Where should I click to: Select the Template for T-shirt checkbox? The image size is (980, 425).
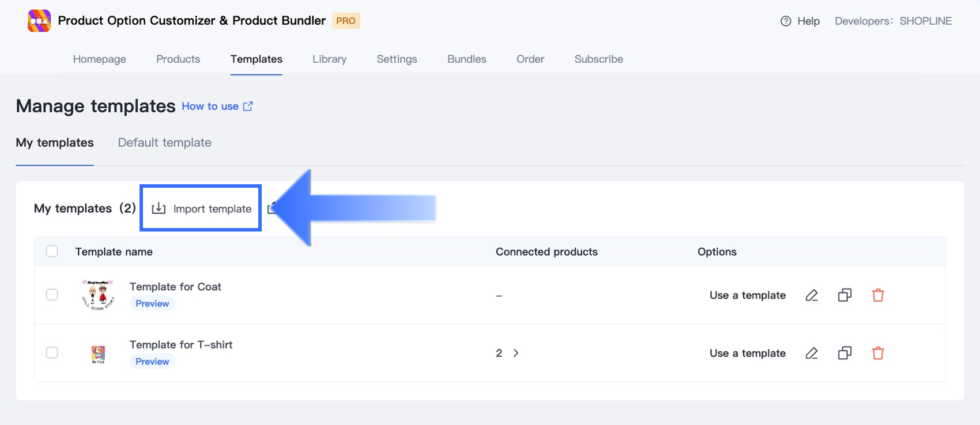pos(52,352)
